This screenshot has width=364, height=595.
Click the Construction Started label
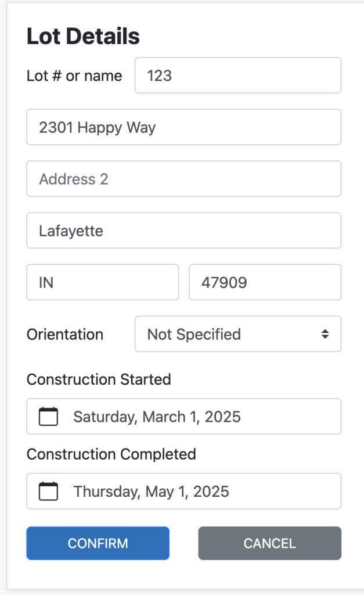(x=99, y=379)
